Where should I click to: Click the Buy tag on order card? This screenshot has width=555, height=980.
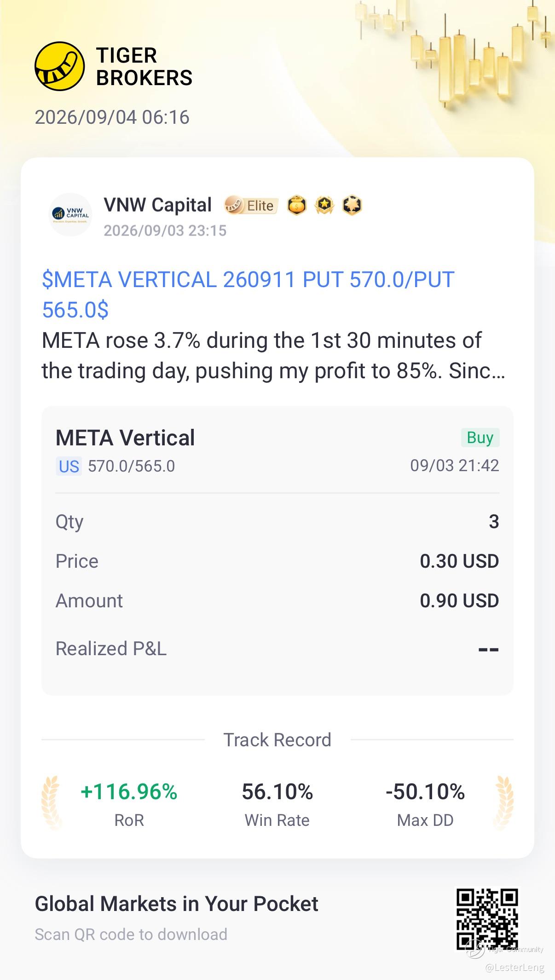click(x=480, y=438)
